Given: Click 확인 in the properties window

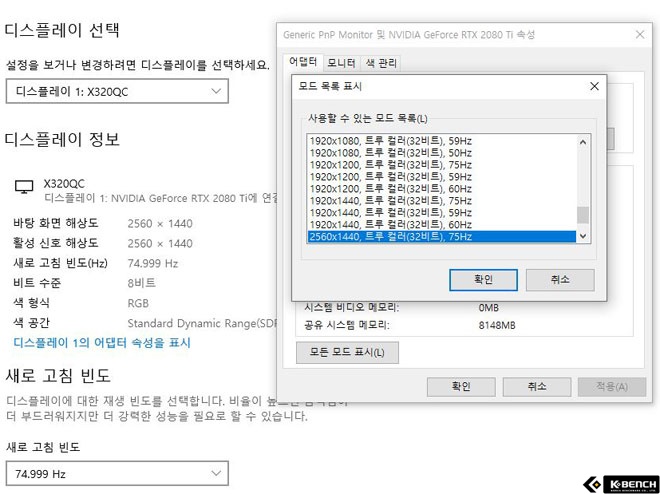Looking at the screenshot, I should [x=461, y=387].
